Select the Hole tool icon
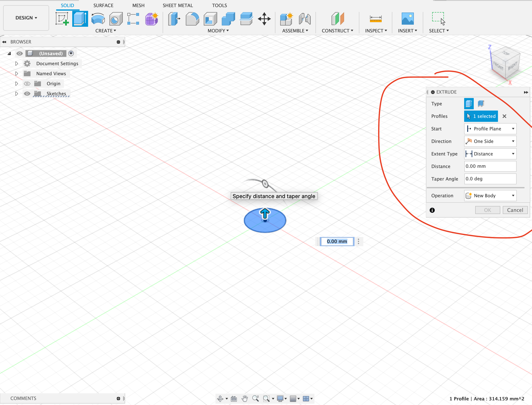 tap(116, 19)
